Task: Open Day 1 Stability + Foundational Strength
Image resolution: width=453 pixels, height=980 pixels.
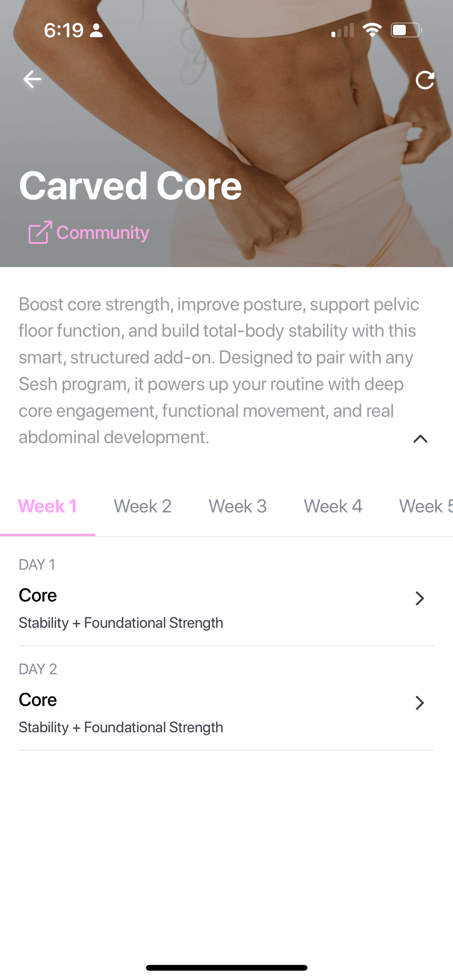Action: coord(121,623)
